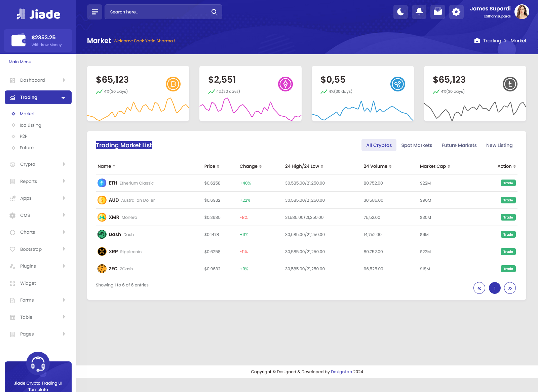Click the search magnifier icon
Image resolution: width=538 pixels, height=392 pixels.
(214, 12)
